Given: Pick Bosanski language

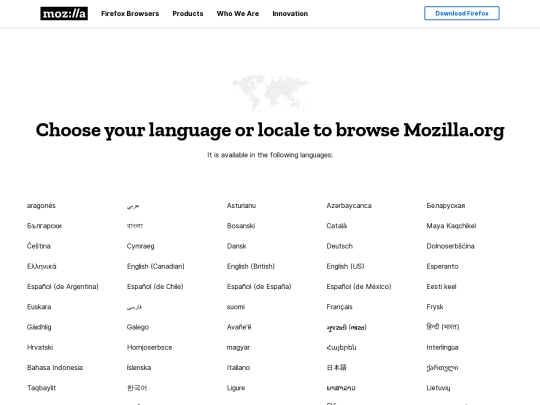Looking at the screenshot, I should tap(241, 226).
